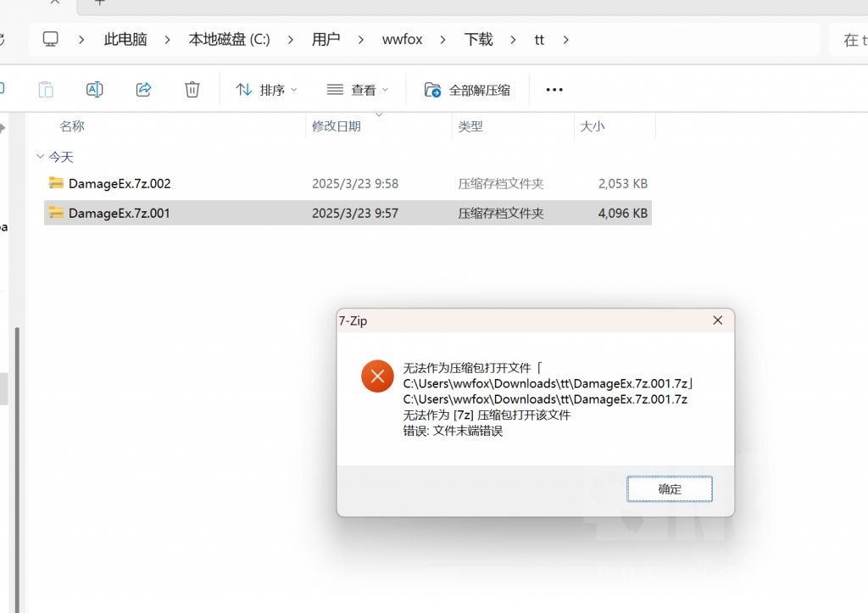Collapse the 今天 file group
The height and width of the screenshot is (613, 868).
point(41,157)
